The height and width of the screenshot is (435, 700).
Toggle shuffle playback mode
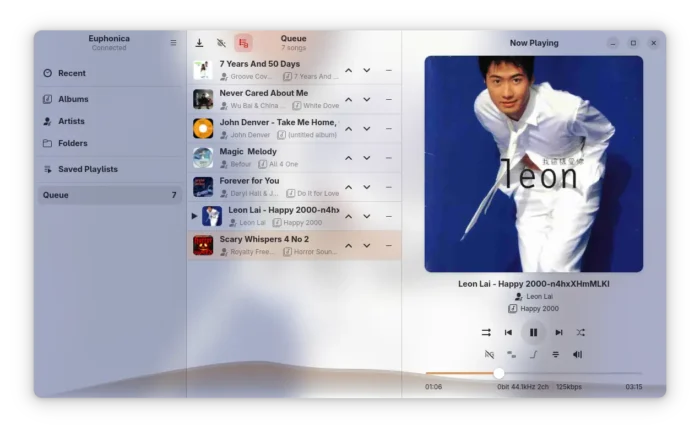pos(581,332)
